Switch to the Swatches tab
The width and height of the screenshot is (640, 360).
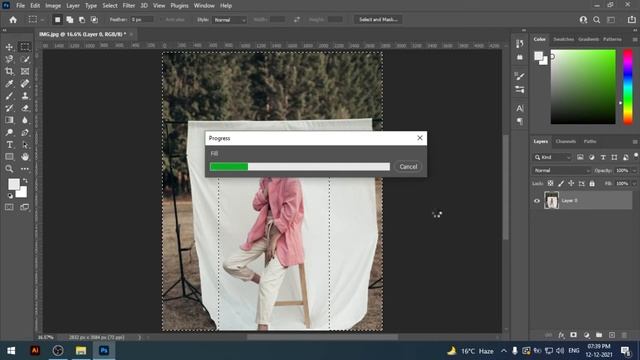point(563,39)
